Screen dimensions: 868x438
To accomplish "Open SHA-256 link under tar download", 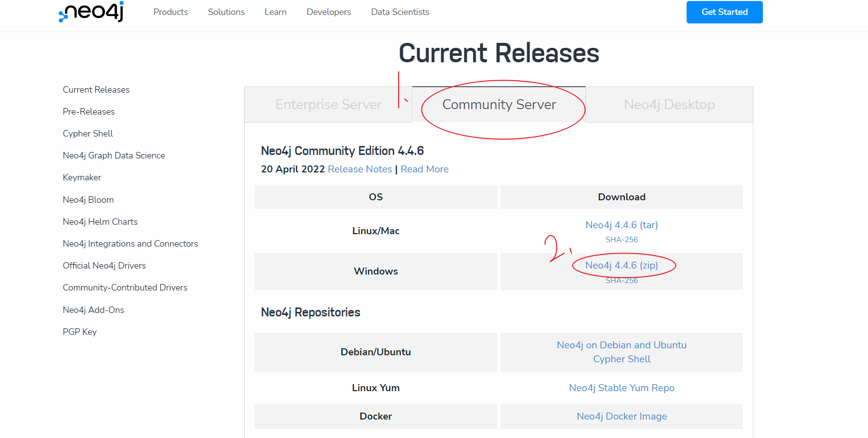I will pyautogui.click(x=621, y=240).
